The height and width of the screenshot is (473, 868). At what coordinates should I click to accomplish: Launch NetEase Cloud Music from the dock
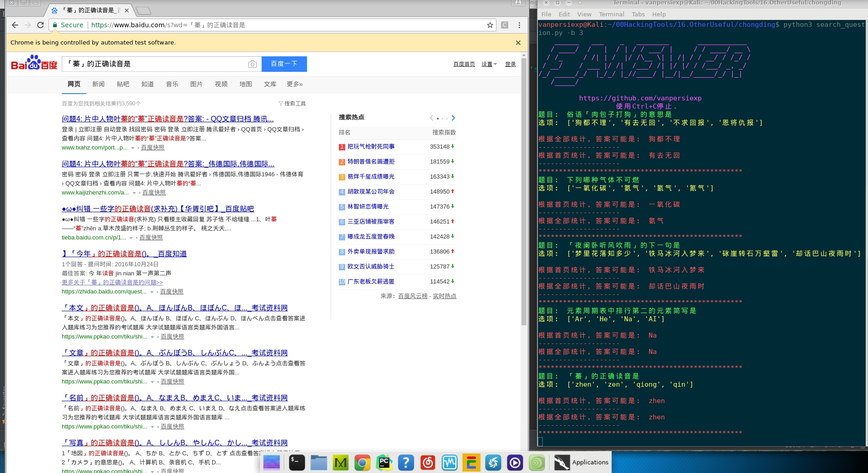(x=428, y=463)
